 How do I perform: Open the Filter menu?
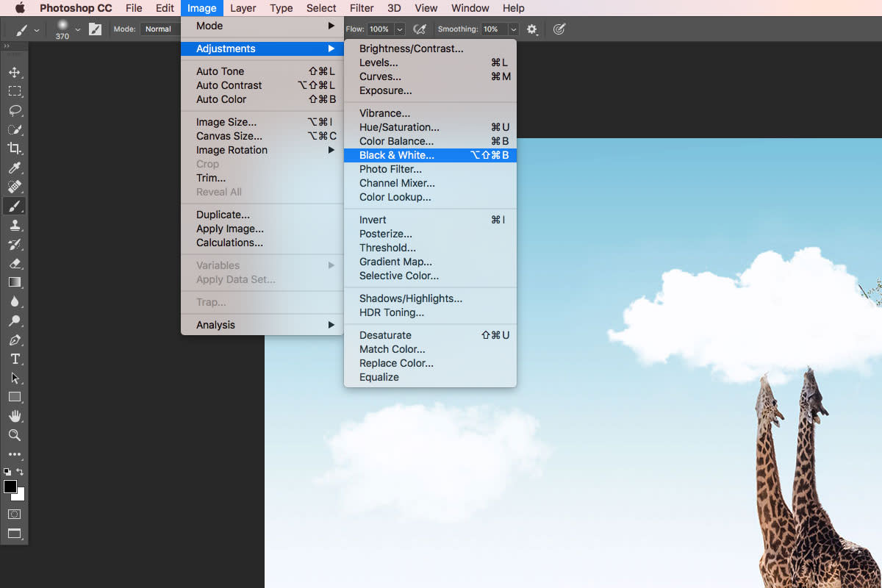point(362,8)
